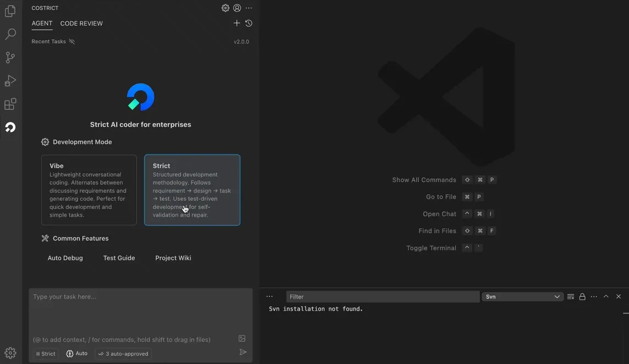Open the Search view in activity bar
This screenshot has width=629, height=364.
pyautogui.click(x=10, y=34)
